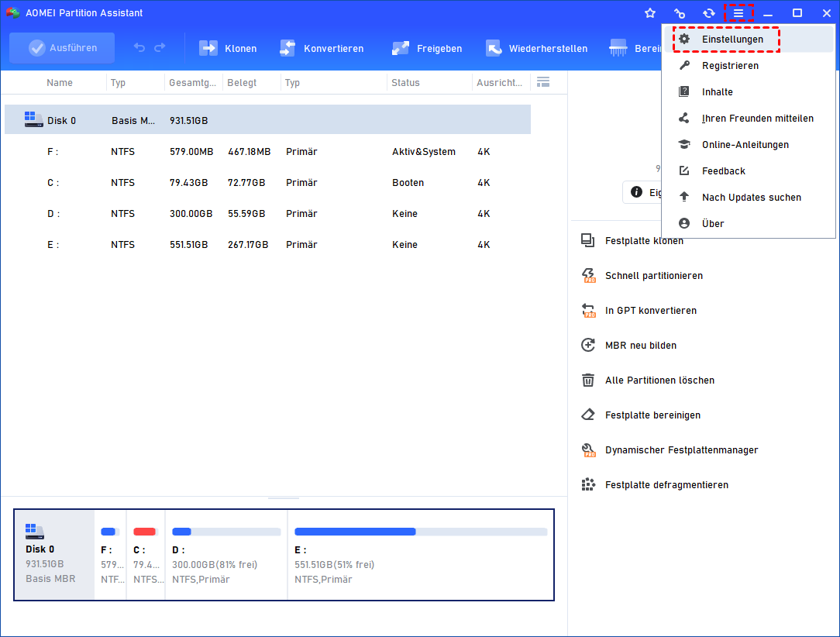Viewport: 840px width, 637px height.
Task: Click the redo arrow icon
Action: point(160,48)
